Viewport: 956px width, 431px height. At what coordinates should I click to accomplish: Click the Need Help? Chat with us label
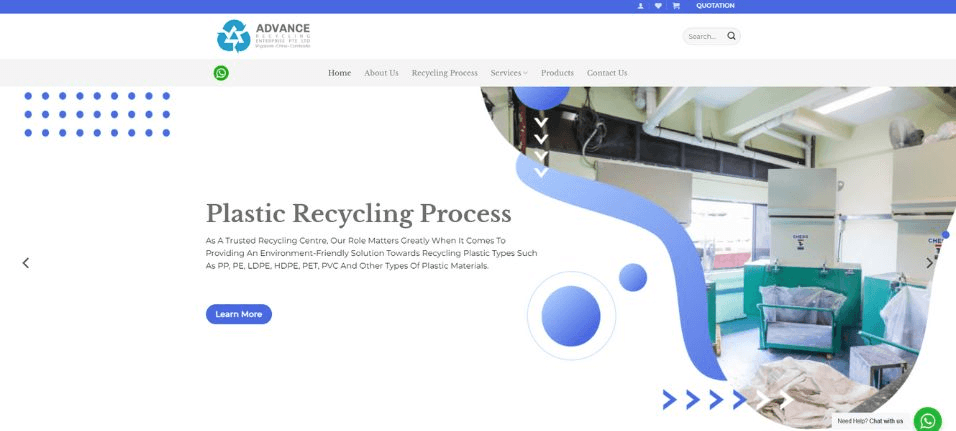click(x=870, y=421)
